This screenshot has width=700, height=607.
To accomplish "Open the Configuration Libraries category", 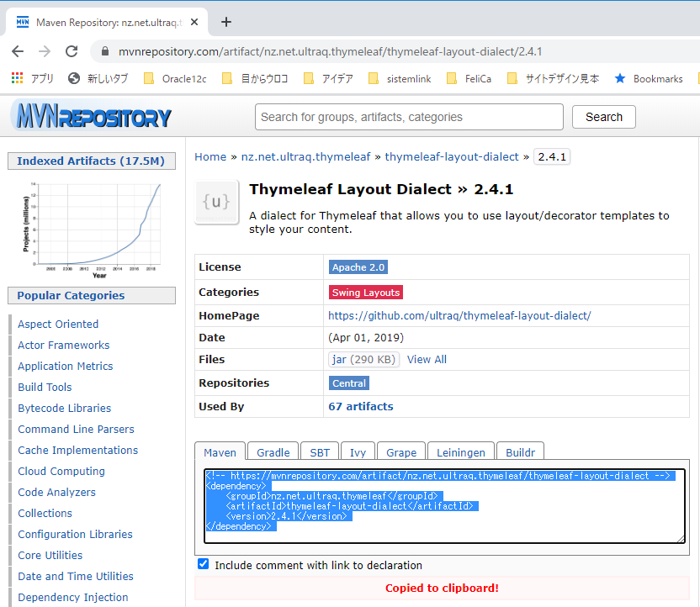I will (75, 534).
